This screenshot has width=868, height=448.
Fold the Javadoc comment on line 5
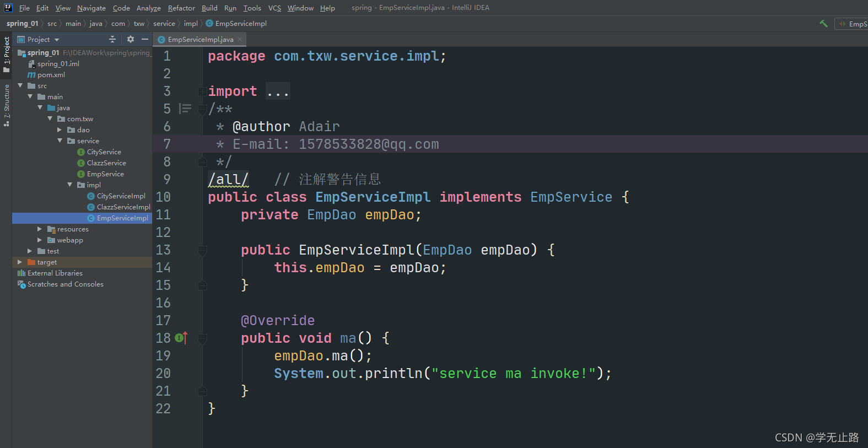click(x=202, y=109)
